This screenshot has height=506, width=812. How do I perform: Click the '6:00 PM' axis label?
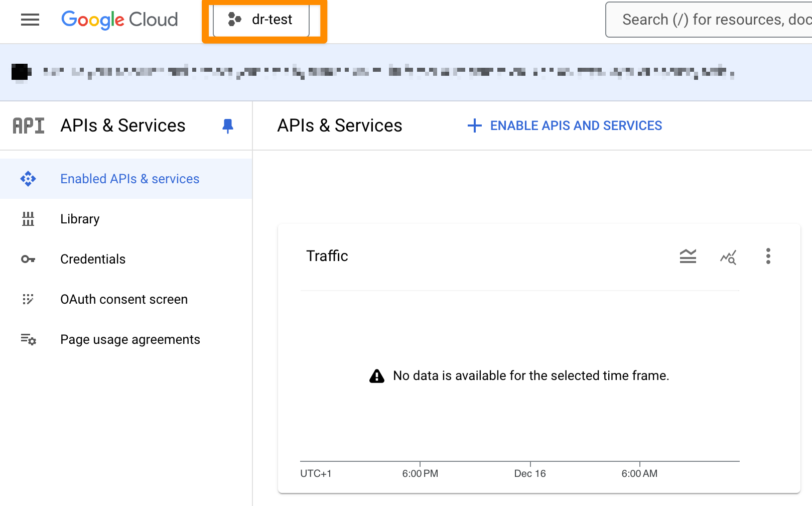[420, 473]
